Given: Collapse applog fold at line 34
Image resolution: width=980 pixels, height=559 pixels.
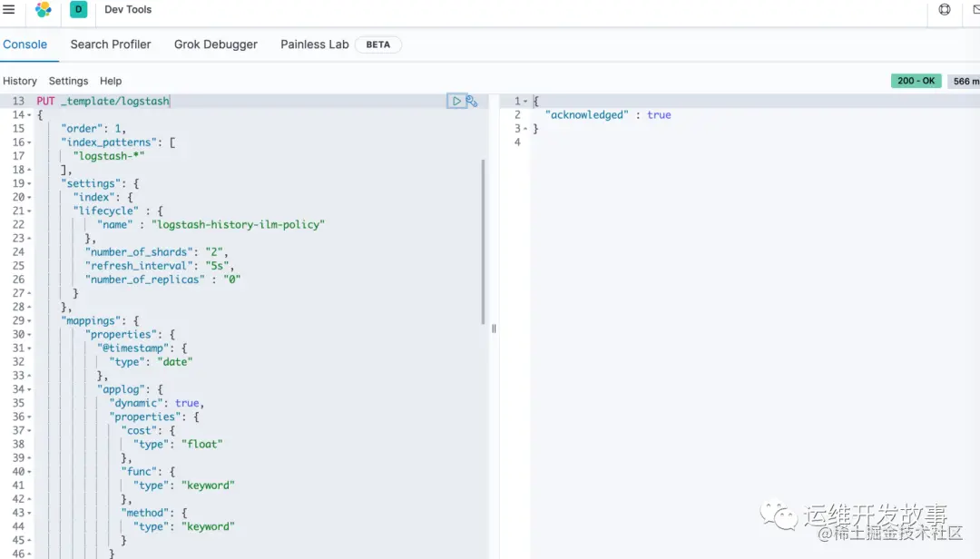Looking at the screenshot, I should 29,389.
